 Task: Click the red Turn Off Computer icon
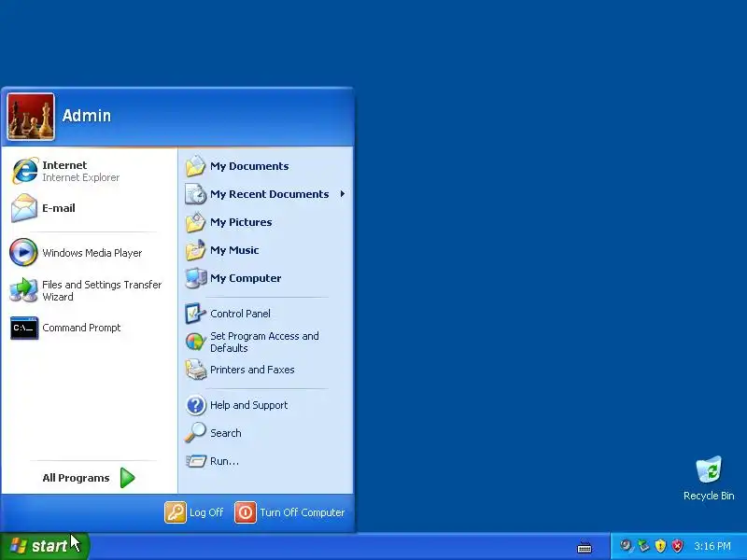[x=246, y=512]
